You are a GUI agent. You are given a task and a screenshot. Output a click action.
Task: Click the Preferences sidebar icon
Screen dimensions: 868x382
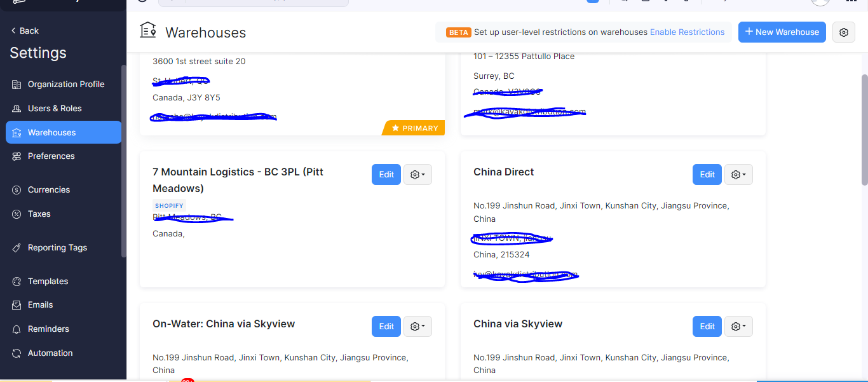(17, 156)
